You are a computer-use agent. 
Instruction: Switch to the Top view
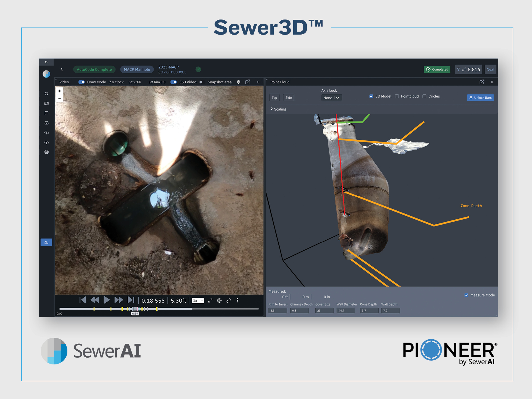coord(275,98)
